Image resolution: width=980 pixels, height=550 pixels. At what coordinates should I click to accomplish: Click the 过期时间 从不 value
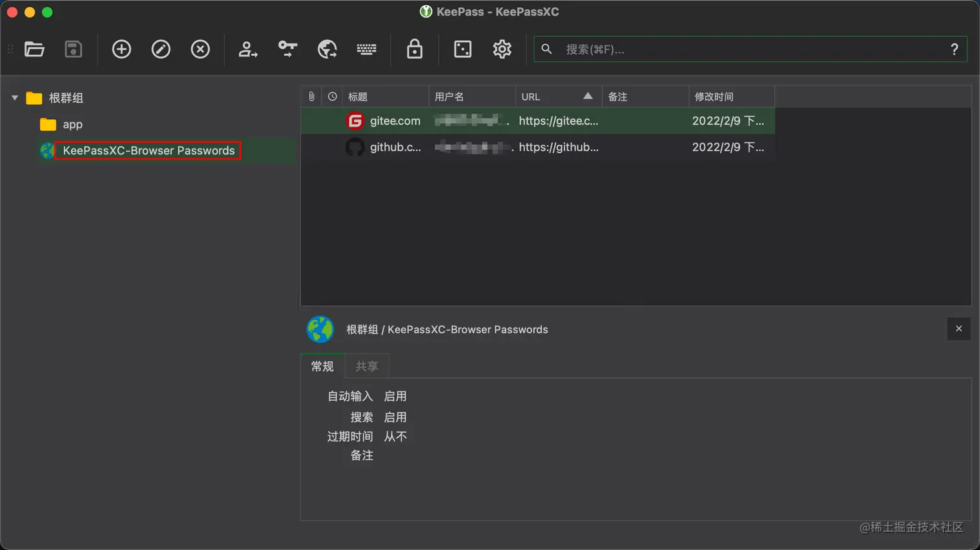point(395,436)
